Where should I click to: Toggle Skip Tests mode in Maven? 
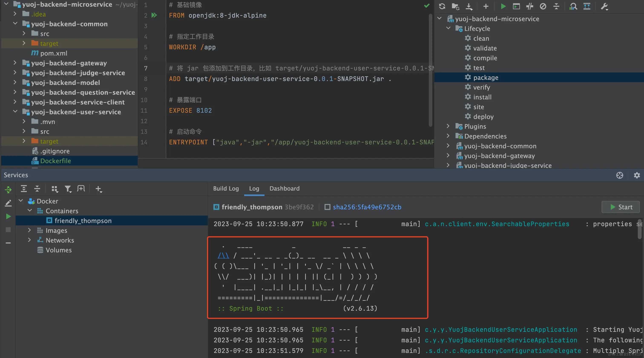coord(543,6)
